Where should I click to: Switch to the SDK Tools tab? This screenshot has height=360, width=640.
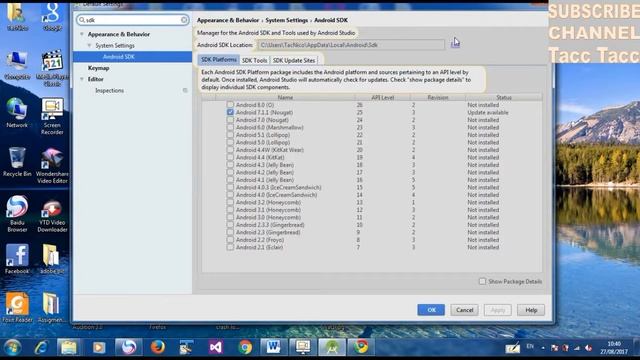click(x=254, y=60)
